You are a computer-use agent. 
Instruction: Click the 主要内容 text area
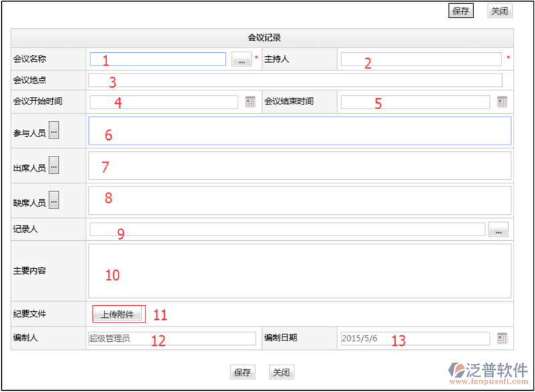[299, 270]
